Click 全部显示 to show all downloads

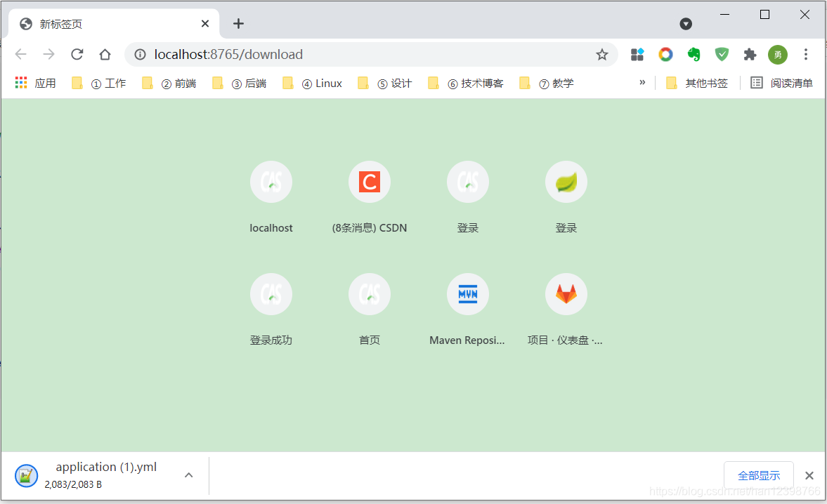click(x=758, y=475)
